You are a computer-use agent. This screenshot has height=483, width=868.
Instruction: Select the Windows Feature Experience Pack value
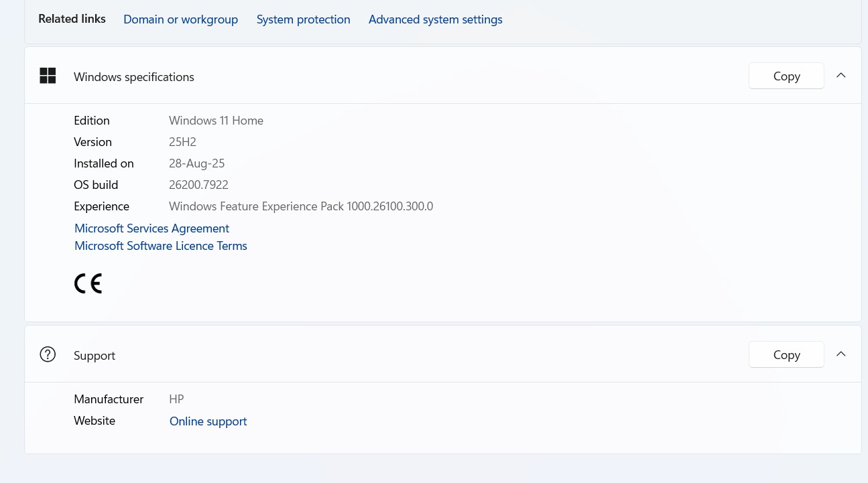pos(301,206)
